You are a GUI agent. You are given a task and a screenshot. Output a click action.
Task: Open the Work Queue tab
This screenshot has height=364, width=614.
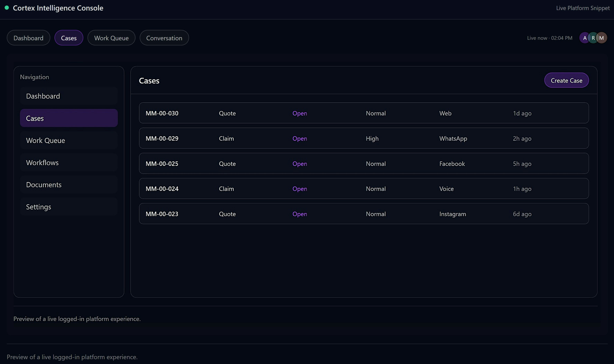coord(111,38)
